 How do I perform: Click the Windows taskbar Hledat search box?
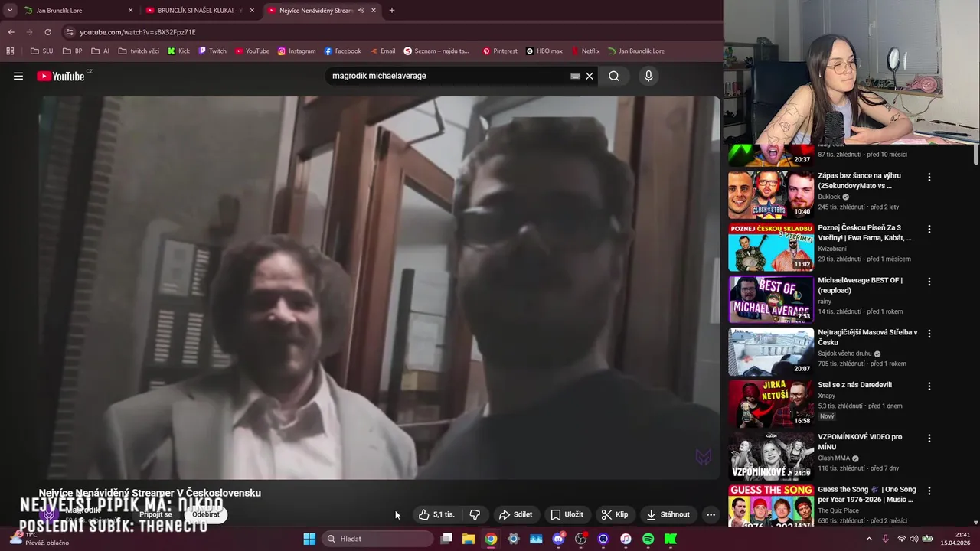378,539
